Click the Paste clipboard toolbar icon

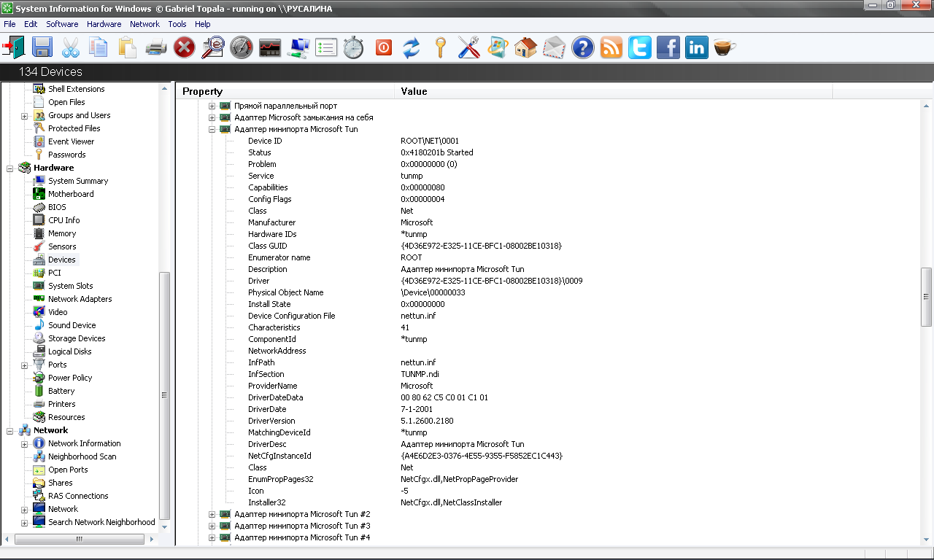point(127,48)
